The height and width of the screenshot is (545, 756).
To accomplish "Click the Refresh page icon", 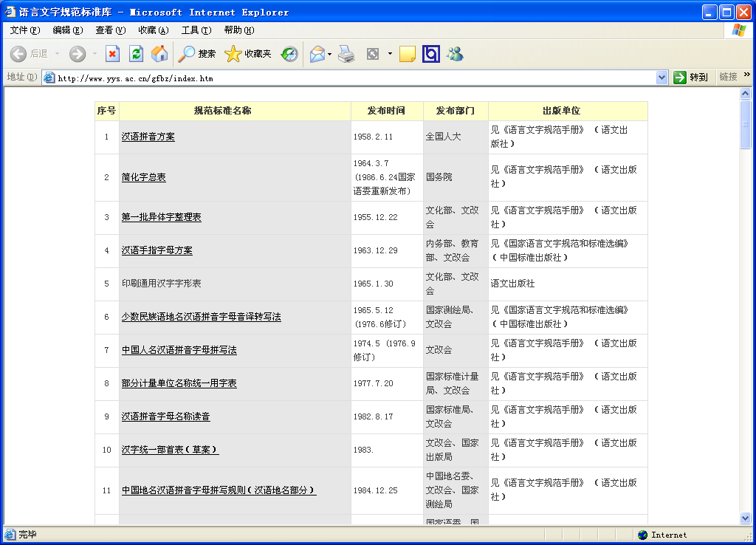I will click(136, 54).
